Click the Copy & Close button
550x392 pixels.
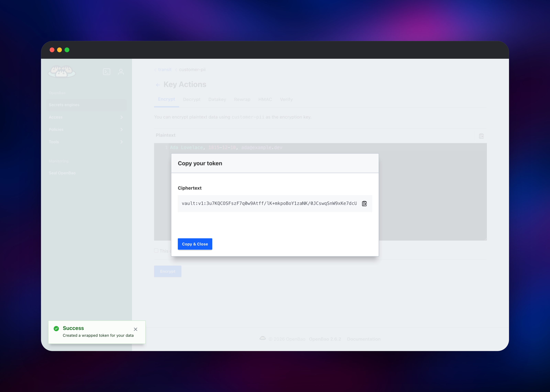click(195, 244)
